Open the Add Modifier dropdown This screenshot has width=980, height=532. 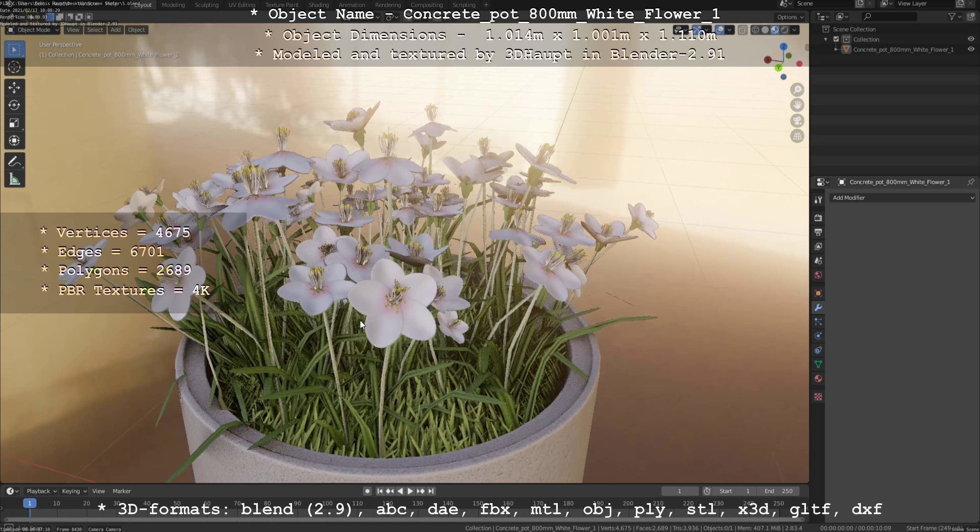[902, 198]
